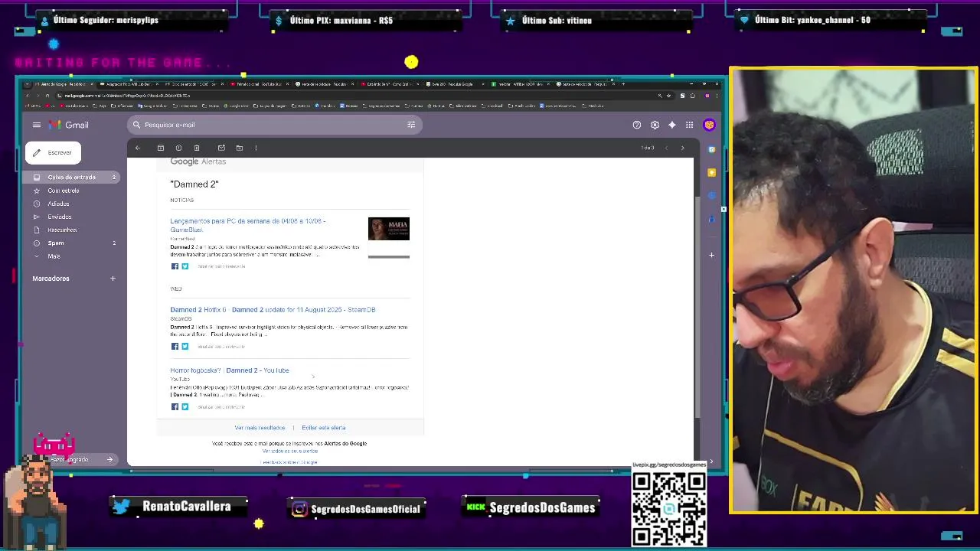Show search options filter icon
The height and width of the screenshot is (551, 980).
click(x=411, y=125)
